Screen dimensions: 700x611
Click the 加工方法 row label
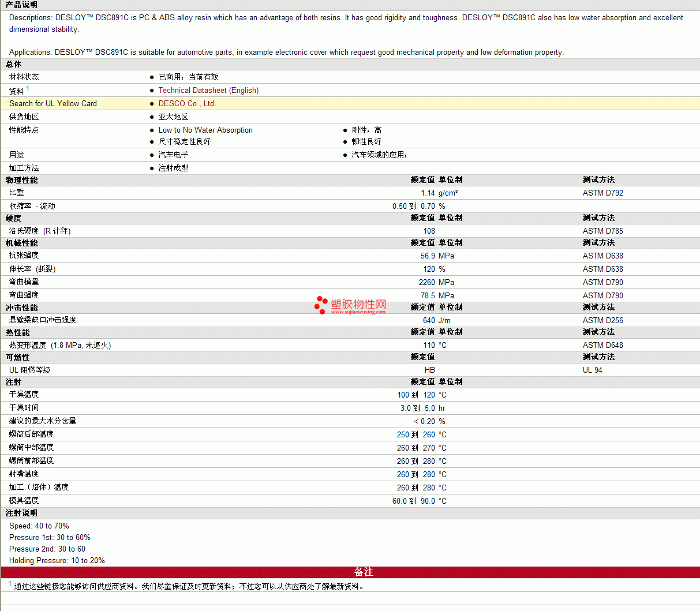pos(24,168)
